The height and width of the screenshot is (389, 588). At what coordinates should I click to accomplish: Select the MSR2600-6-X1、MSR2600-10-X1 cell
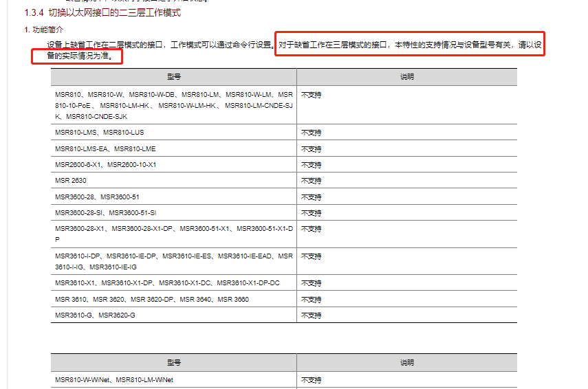pos(174,164)
